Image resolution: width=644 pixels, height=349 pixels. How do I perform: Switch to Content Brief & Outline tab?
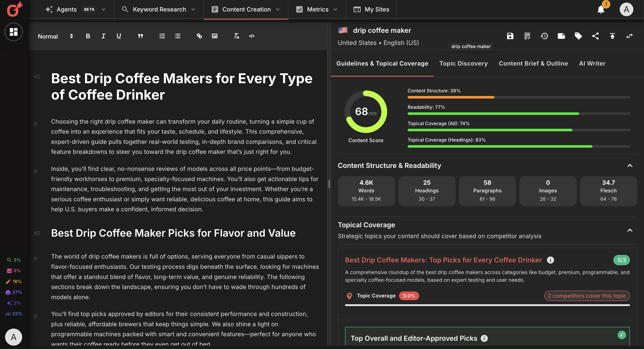(x=533, y=63)
